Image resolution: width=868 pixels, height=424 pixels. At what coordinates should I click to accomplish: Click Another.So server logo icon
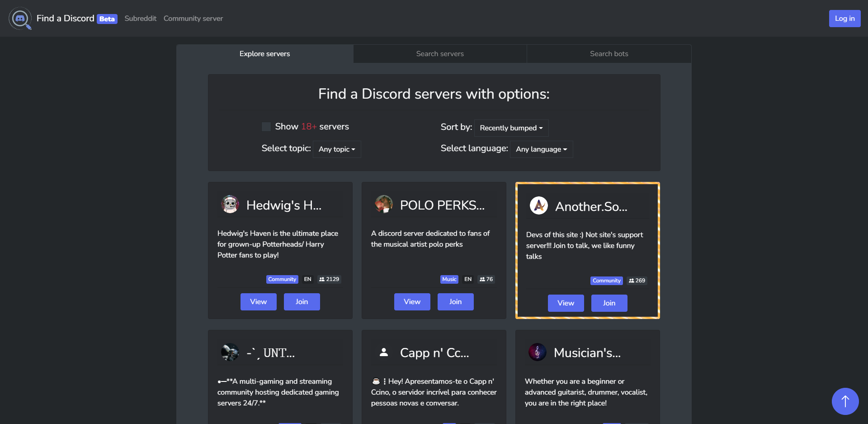(538, 206)
